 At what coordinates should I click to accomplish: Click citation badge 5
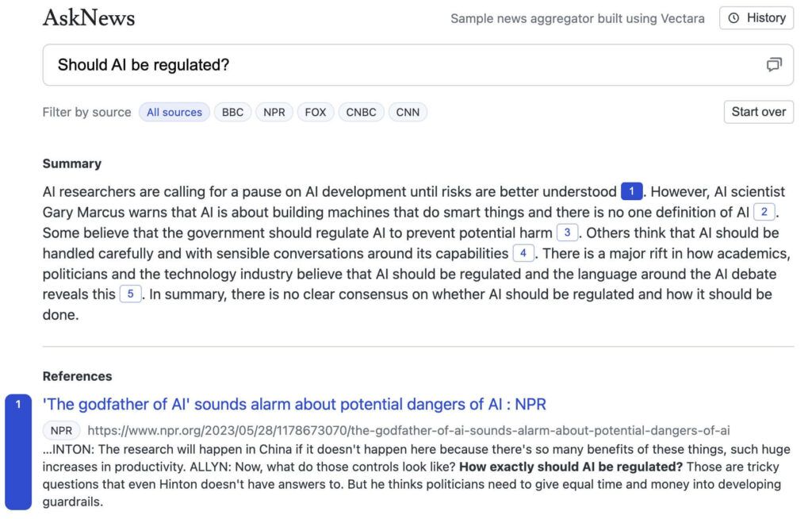pyautogui.click(x=130, y=294)
